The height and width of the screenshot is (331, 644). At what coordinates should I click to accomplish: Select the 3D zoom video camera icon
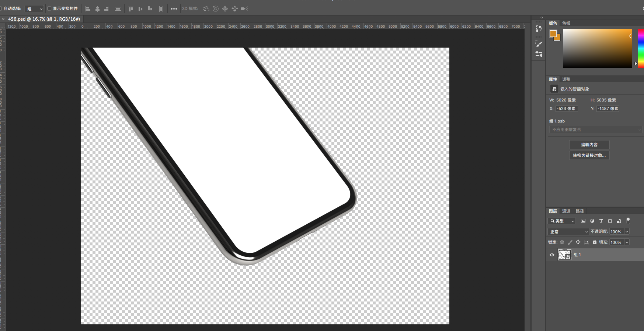coord(244,8)
